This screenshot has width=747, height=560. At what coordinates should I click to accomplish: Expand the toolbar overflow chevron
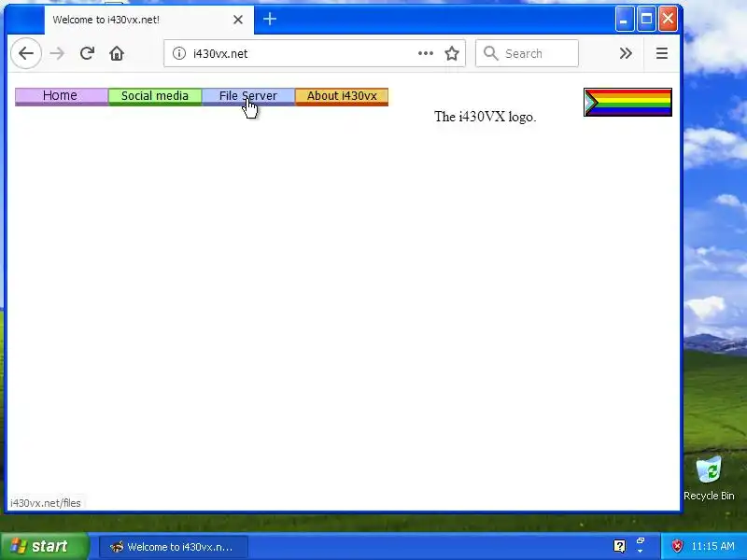[626, 53]
